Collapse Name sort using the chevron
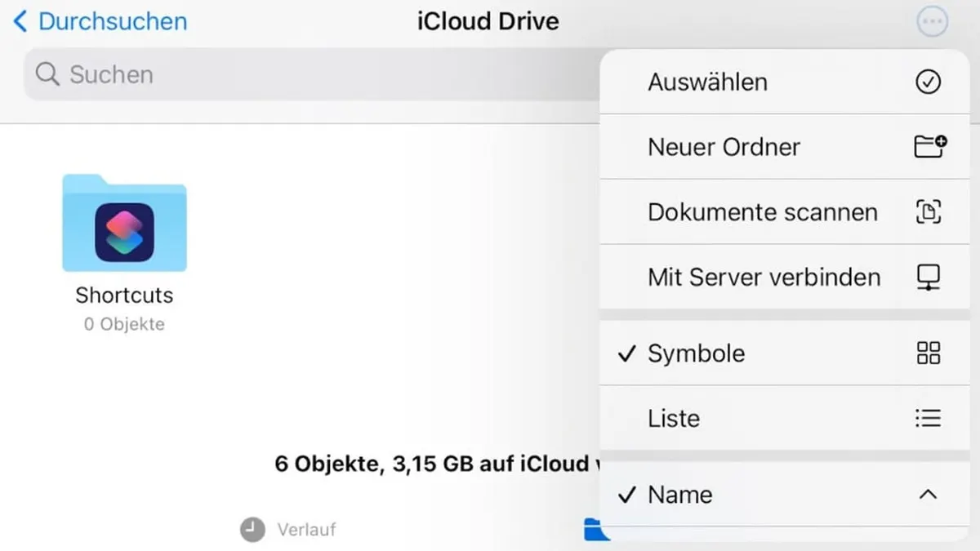 pyautogui.click(x=928, y=495)
